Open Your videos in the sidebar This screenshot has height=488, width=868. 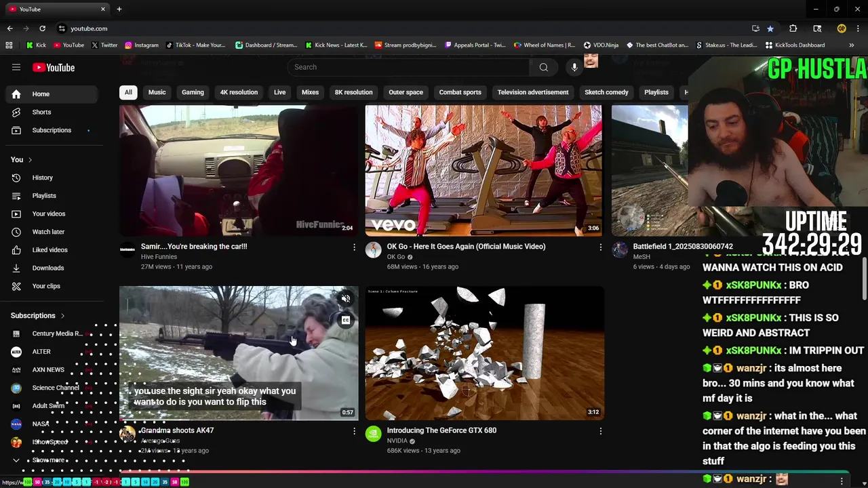[x=52, y=213]
